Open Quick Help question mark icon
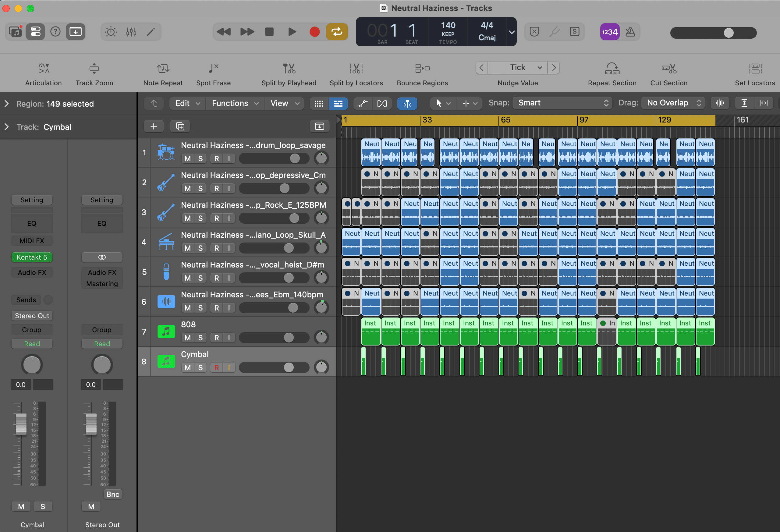Screen dimensions: 780x532 pos(55,32)
